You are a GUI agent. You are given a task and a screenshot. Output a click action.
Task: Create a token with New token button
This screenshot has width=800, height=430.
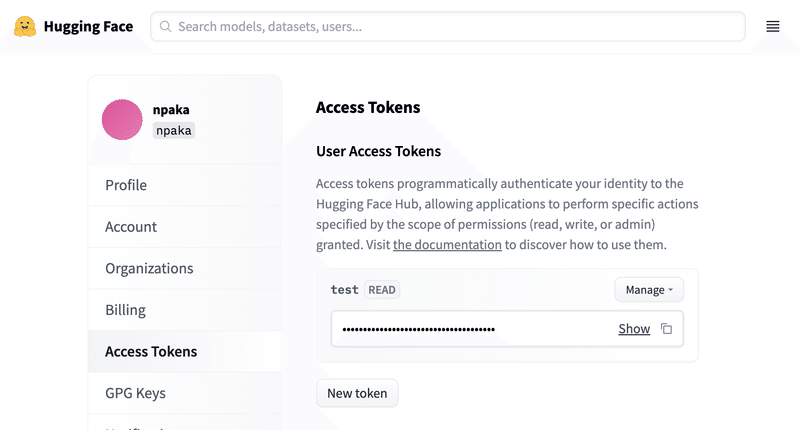click(357, 393)
